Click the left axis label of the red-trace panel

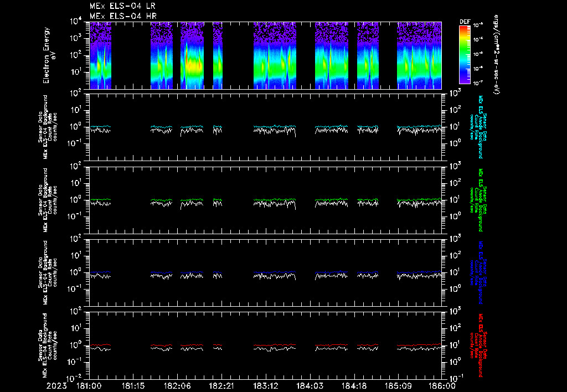click(48, 345)
